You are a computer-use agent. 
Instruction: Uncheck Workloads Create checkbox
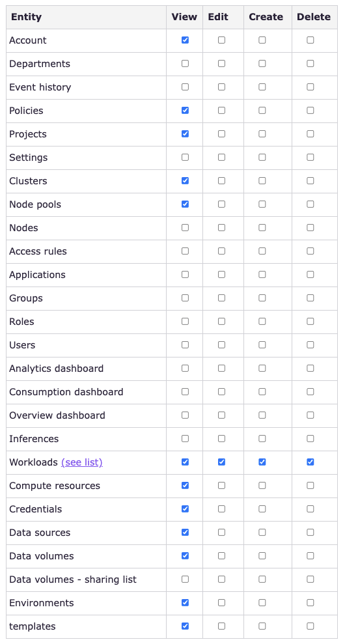[262, 462]
